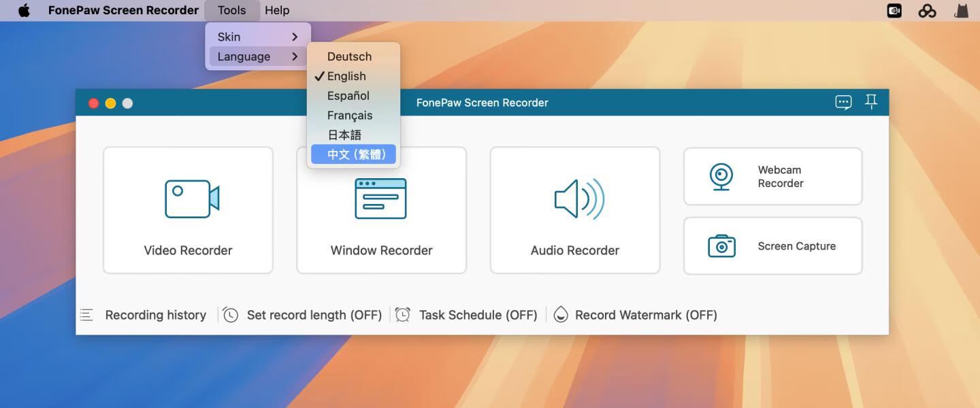Turn on Task Schedule
This screenshot has width=980, height=408.
[x=467, y=314]
